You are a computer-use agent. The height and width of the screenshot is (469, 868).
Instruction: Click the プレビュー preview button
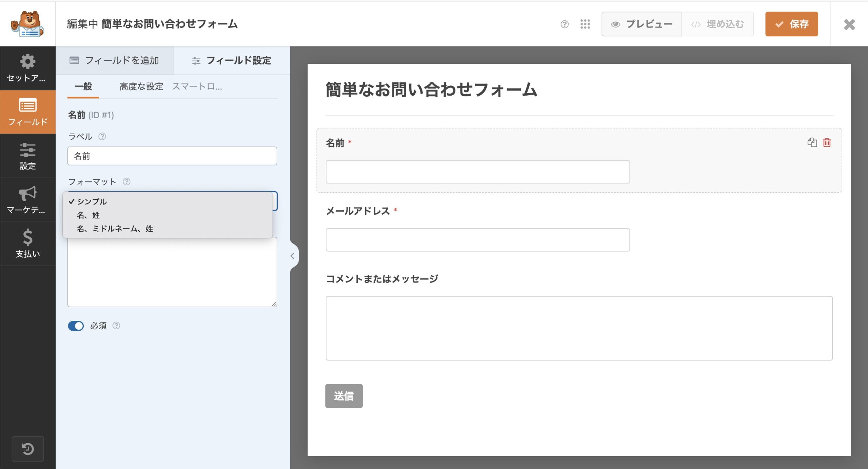(x=642, y=24)
